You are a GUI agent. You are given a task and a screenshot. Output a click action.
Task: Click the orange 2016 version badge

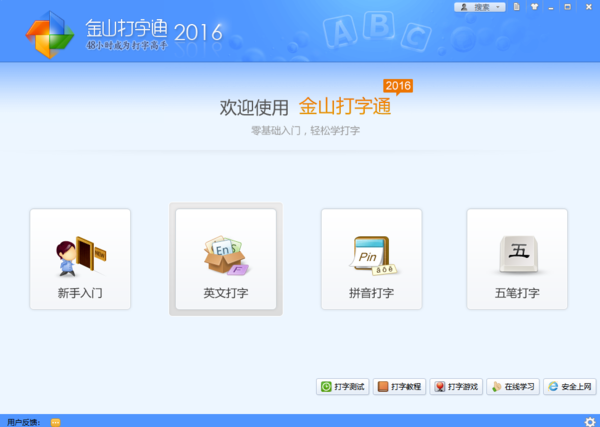tap(398, 86)
